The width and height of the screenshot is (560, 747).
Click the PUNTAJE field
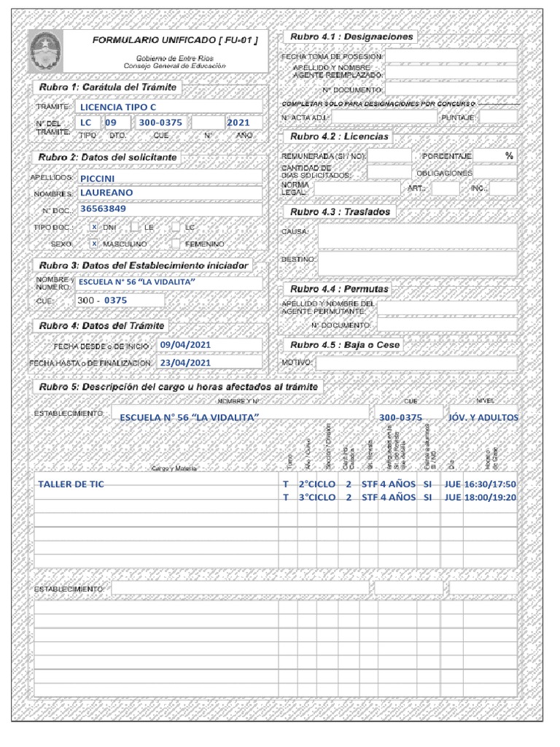click(x=499, y=117)
